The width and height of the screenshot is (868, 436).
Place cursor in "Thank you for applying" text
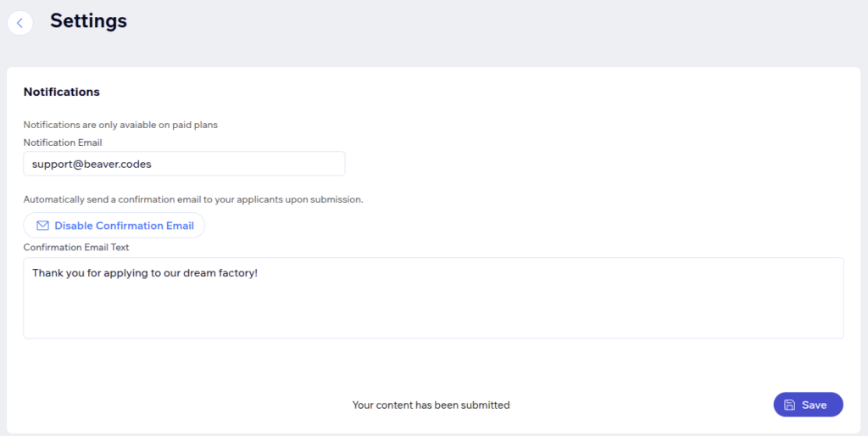click(93, 273)
